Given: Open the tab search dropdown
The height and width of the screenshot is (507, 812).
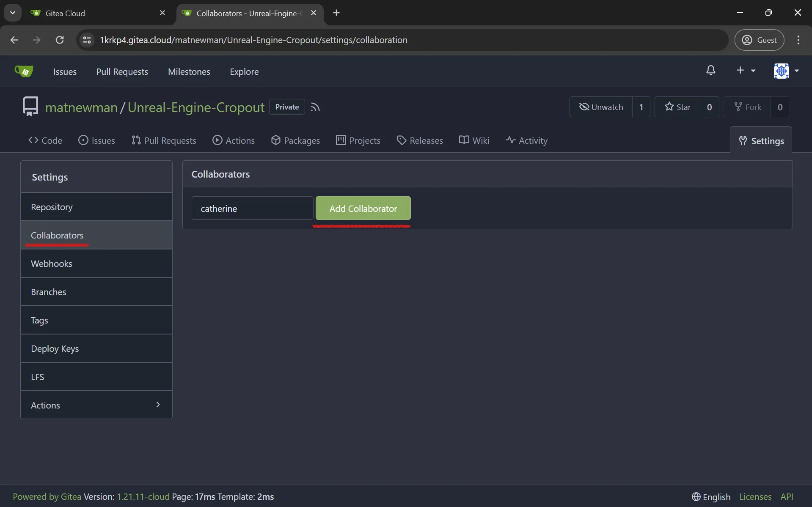Looking at the screenshot, I should (x=13, y=13).
